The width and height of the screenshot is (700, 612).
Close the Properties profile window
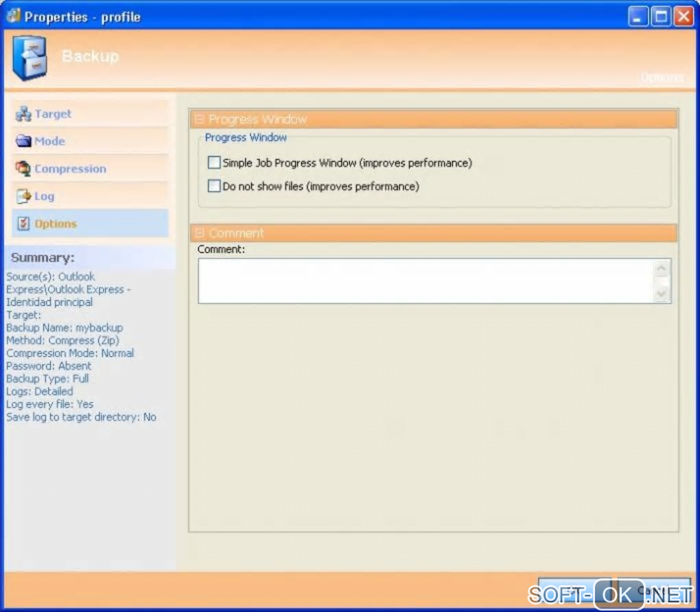684,17
